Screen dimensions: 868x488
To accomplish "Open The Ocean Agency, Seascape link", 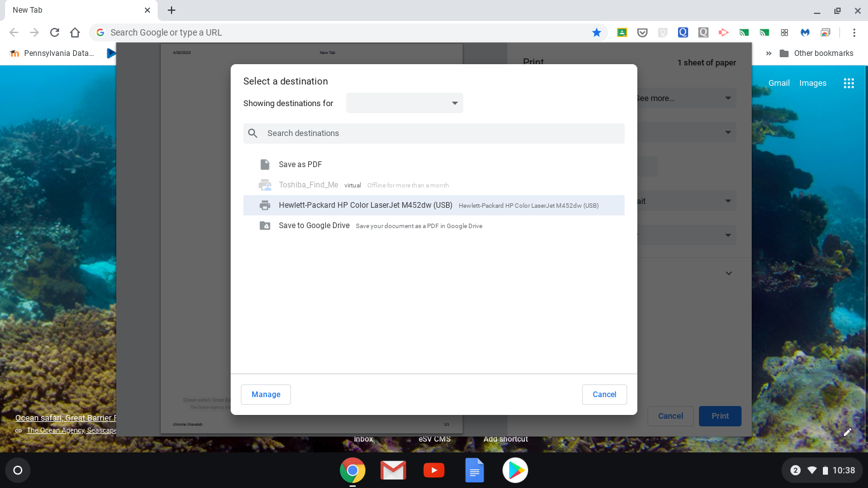I will [x=71, y=431].
